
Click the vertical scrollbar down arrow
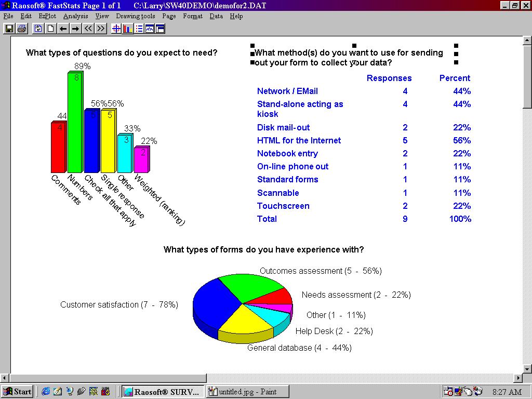(x=527, y=369)
